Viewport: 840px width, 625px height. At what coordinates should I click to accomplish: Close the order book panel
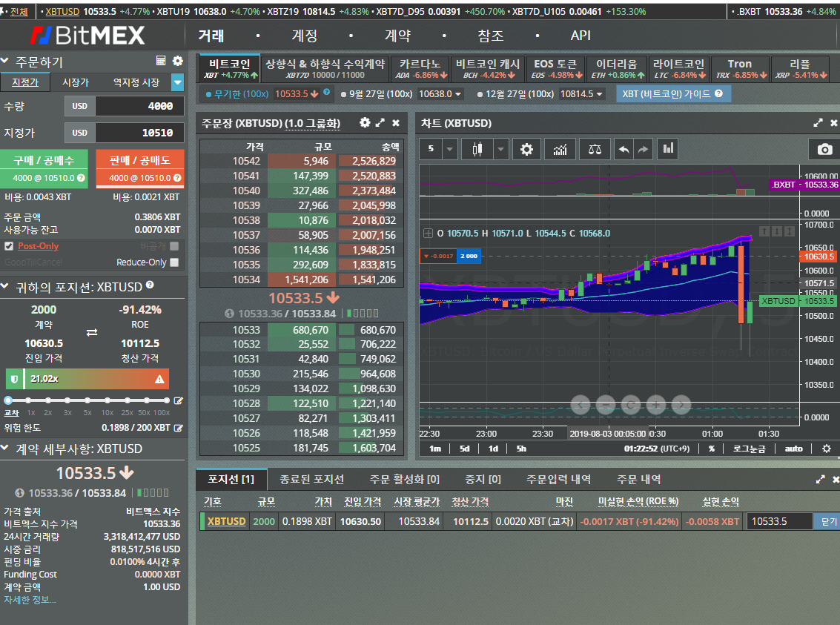coord(396,123)
